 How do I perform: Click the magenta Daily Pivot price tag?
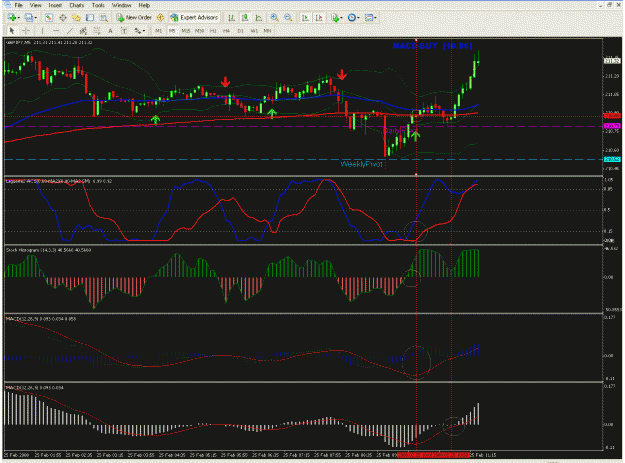(x=612, y=126)
